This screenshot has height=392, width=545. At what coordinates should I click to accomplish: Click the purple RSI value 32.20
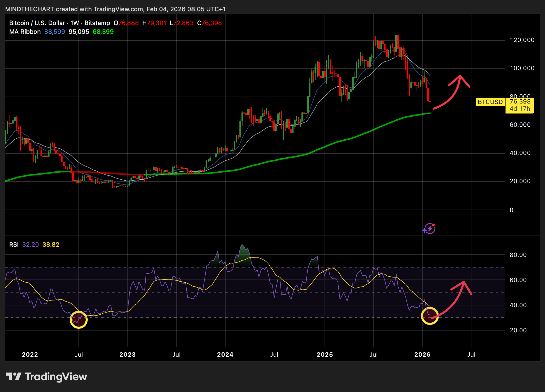(30, 245)
